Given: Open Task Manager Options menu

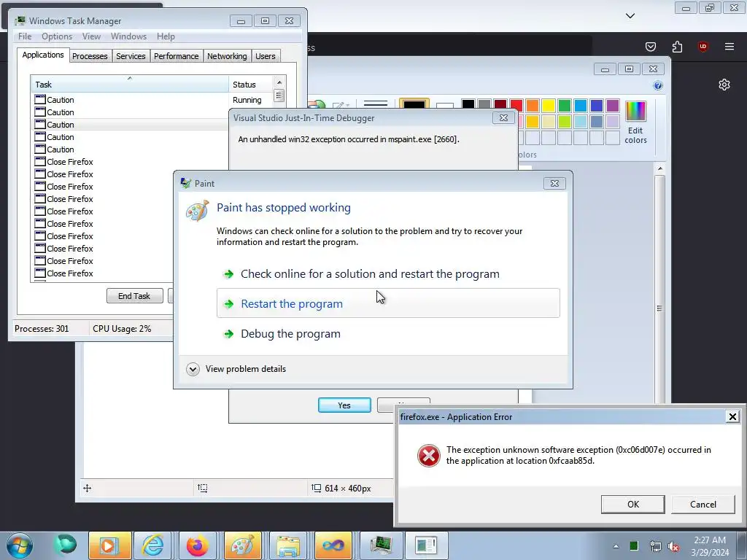Looking at the screenshot, I should pyautogui.click(x=57, y=36).
